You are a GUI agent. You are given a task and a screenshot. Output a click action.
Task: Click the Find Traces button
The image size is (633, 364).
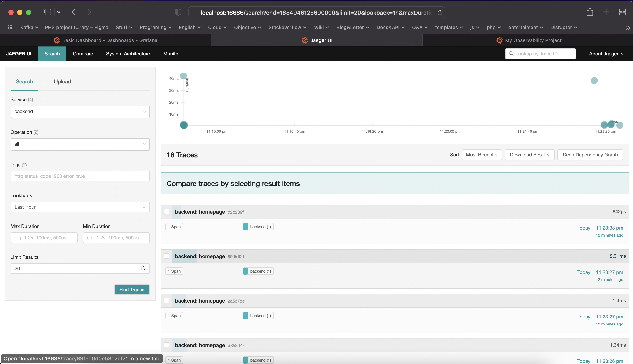click(x=132, y=289)
